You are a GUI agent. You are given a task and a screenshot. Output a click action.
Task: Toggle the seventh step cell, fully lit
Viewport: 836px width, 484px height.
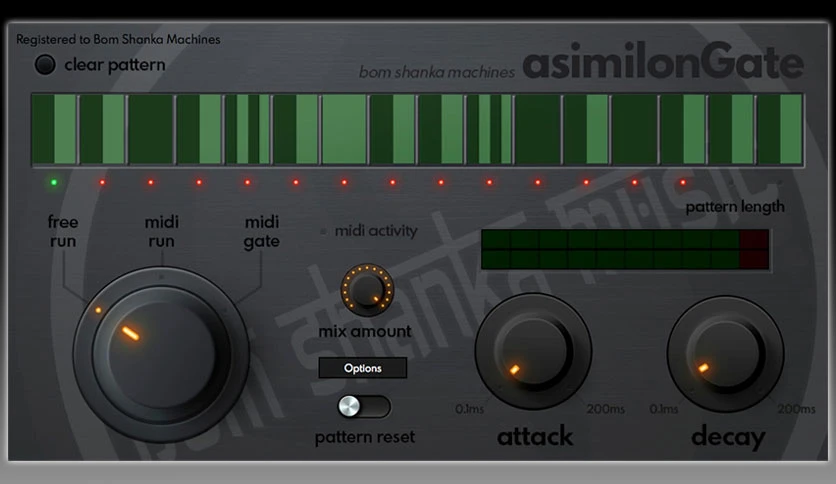[x=344, y=129]
